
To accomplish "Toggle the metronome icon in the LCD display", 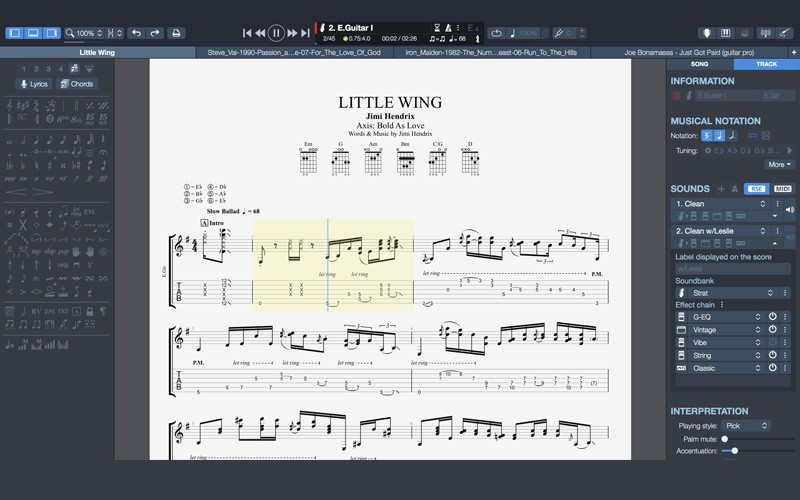I will click(448, 28).
